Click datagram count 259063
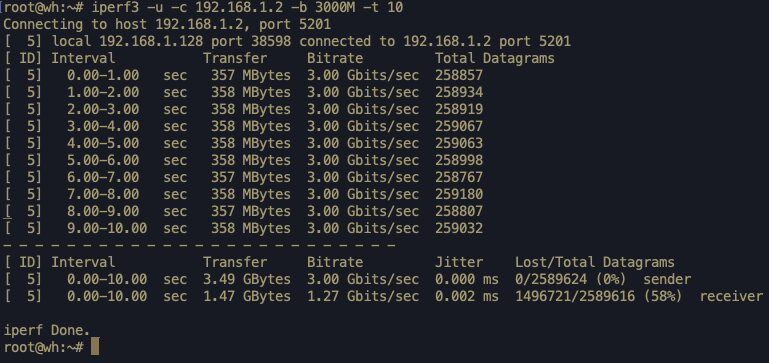Image resolution: width=769 pixels, height=363 pixels. click(x=459, y=143)
